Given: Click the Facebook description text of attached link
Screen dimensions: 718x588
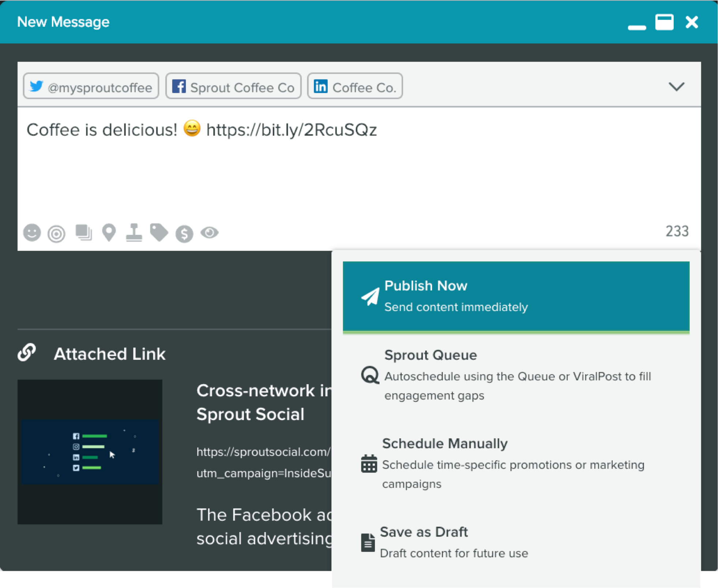Looking at the screenshot, I should pyautogui.click(x=264, y=527).
